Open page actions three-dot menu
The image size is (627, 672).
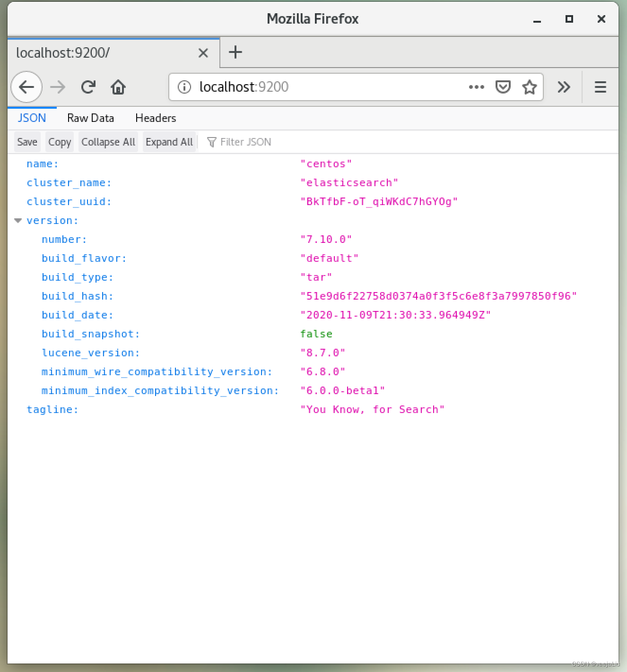click(476, 87)
